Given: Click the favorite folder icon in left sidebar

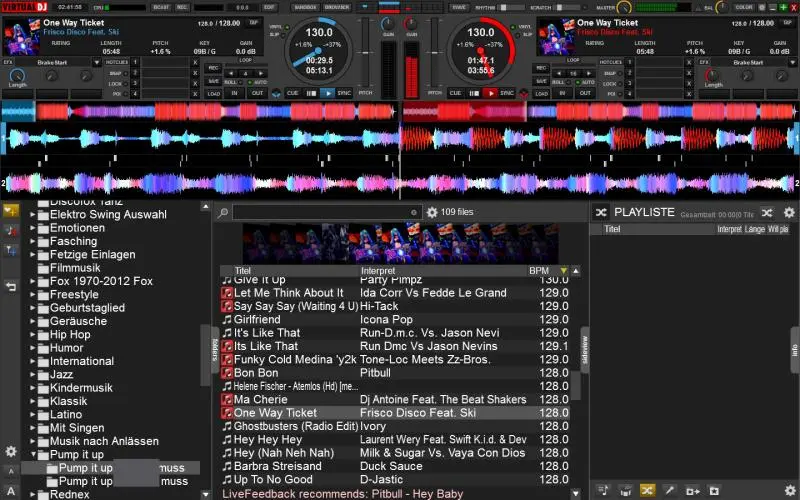Looking at the screenshot, I should pyautogui.click(x=11, y=211).
